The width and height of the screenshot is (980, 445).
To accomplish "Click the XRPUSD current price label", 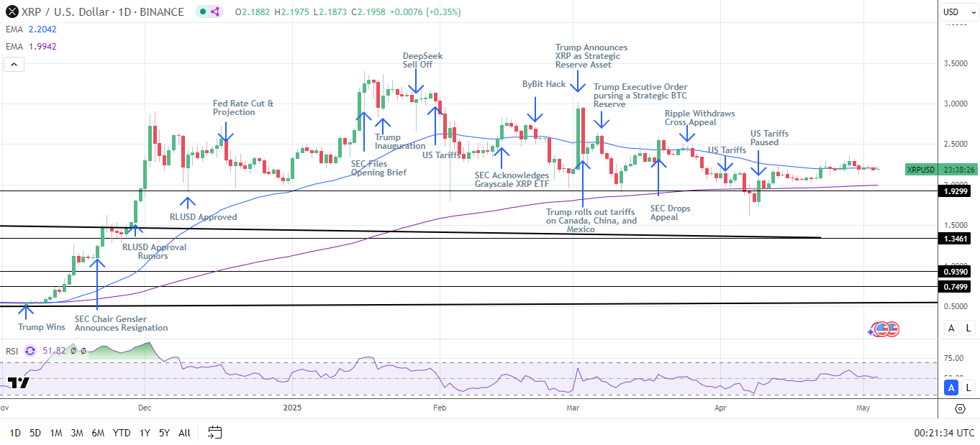I will tap(921, 170).
